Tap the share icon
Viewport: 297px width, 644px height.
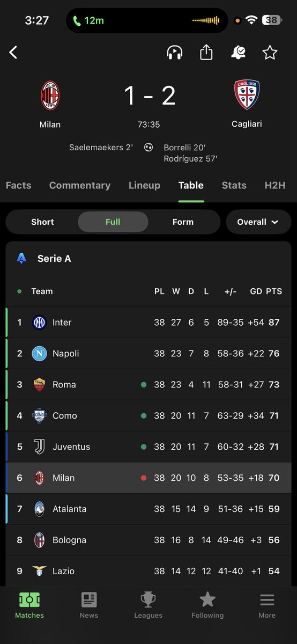click(x=206, y=52)
